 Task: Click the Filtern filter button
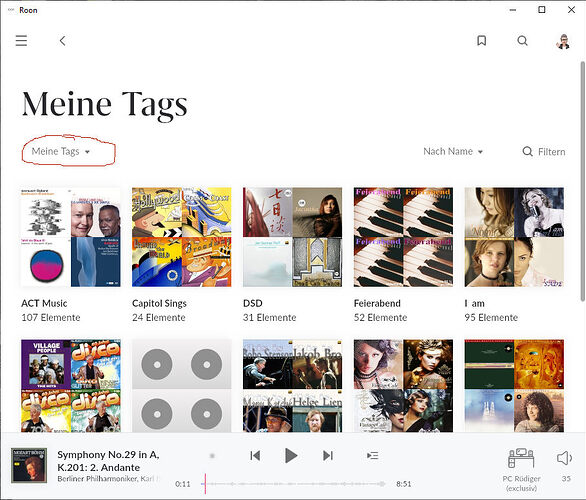point(544,151)
